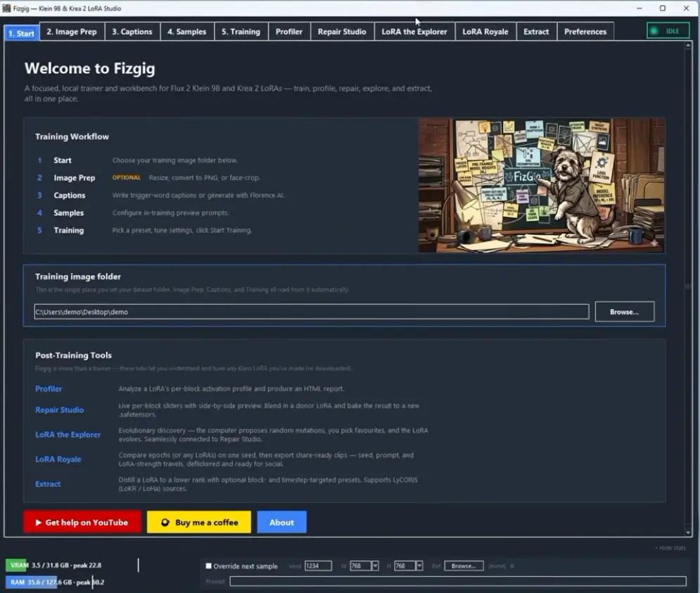Image resolution: width=700 pixels, height=593 pixels.
Task: Select the 1. Start tab
Action: coord(21,34)
